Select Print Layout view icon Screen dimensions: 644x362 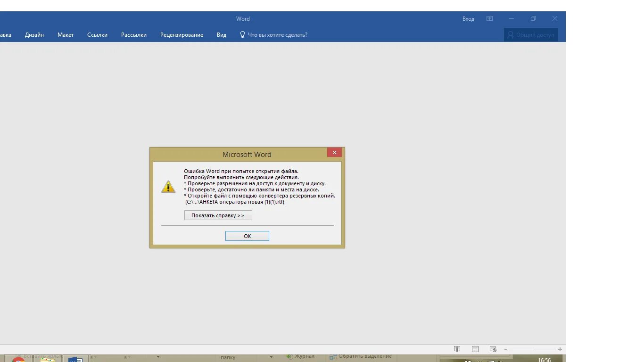[475, 349]
